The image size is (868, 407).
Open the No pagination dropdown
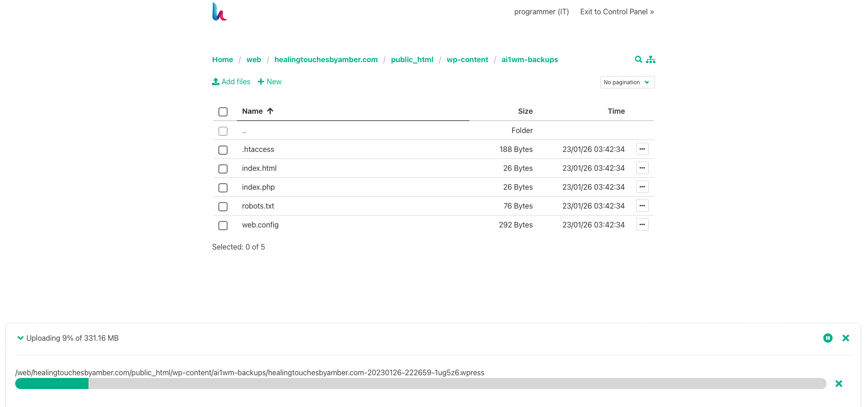coord(627,82)
